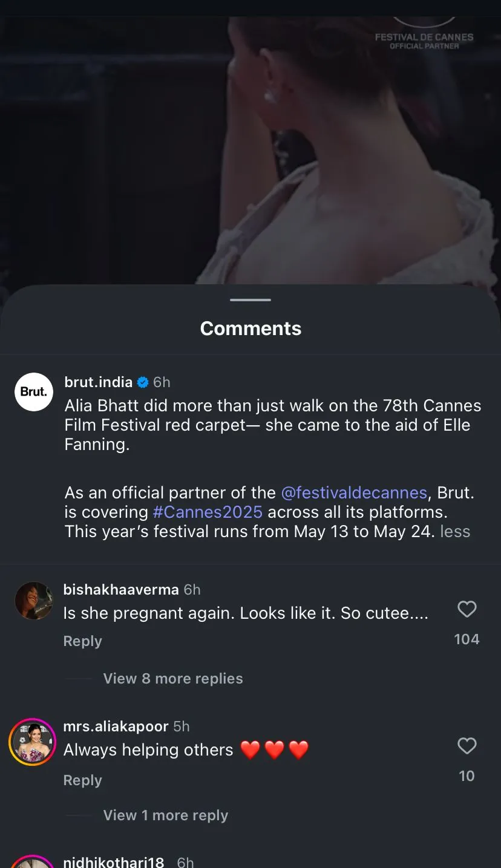Image resolution: width=501 pixels, height=868 pixels.
Task: Reply to bishakhaaverma's comment
Action: 82,641
